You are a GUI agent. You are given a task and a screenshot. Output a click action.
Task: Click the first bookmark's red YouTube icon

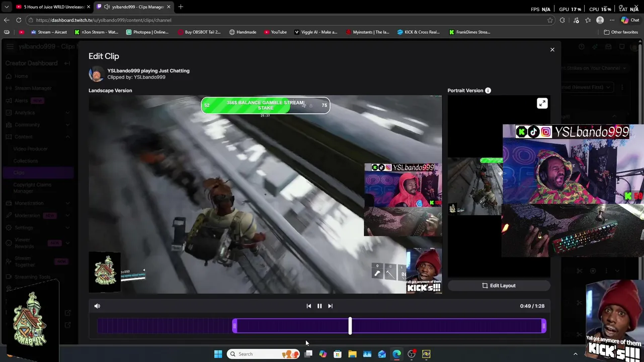(21, 32)
